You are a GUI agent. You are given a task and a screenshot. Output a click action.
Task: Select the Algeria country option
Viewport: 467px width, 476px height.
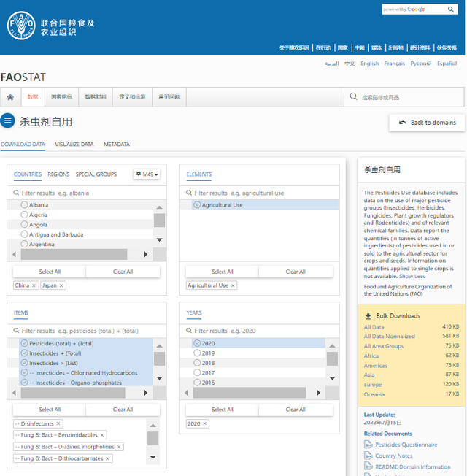point(24,215)
